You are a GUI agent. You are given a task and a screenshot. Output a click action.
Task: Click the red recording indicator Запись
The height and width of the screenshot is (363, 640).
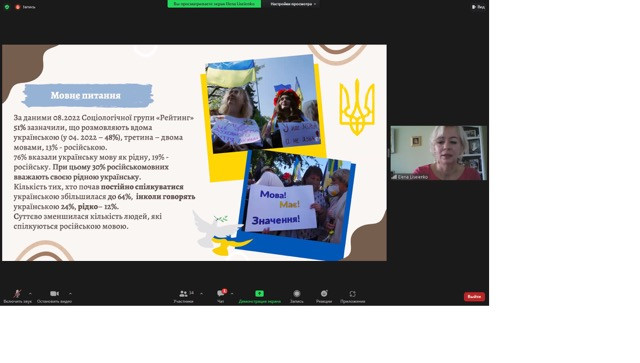tap(25, 7)
